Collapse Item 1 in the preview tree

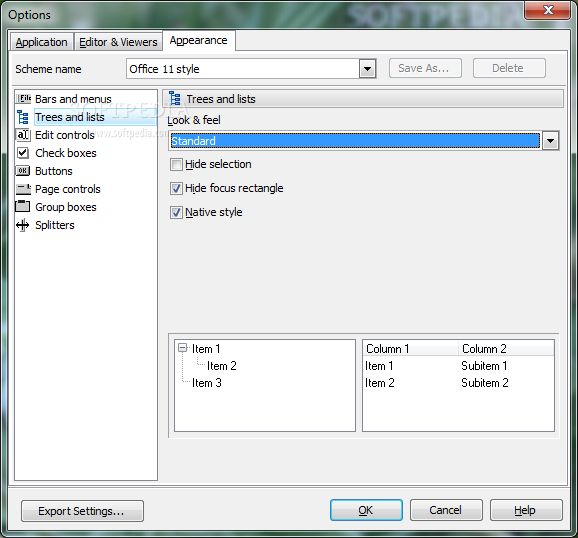point(182,348)
